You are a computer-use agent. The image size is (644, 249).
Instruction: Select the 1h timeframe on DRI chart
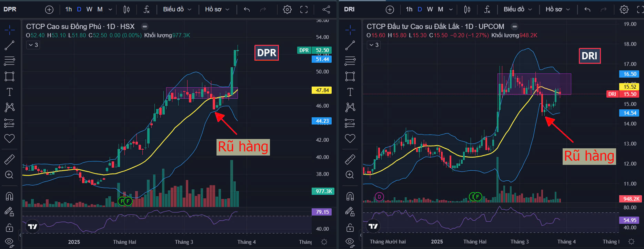(409, 10)
